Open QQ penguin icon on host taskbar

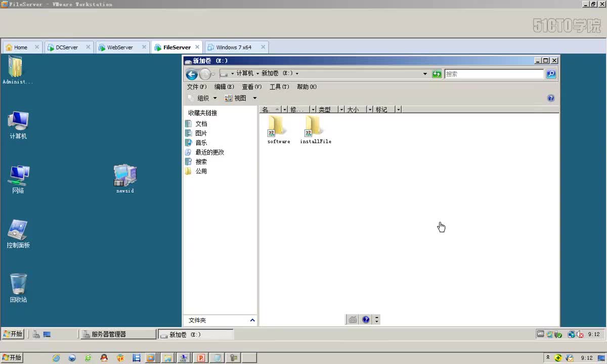(104, 358)
